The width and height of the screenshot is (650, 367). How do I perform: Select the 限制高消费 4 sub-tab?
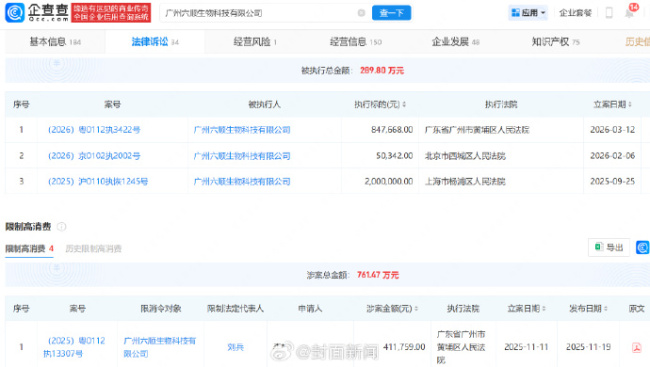(29, 248)
